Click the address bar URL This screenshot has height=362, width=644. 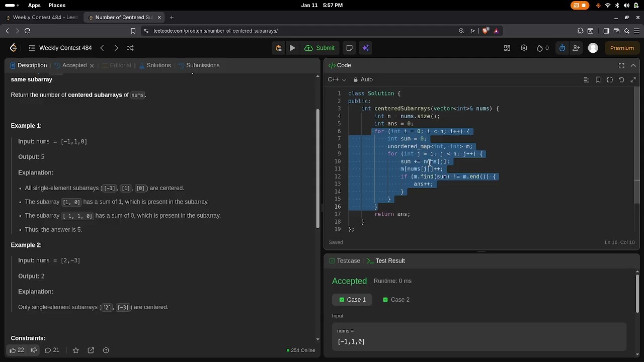tap(215, 31)
